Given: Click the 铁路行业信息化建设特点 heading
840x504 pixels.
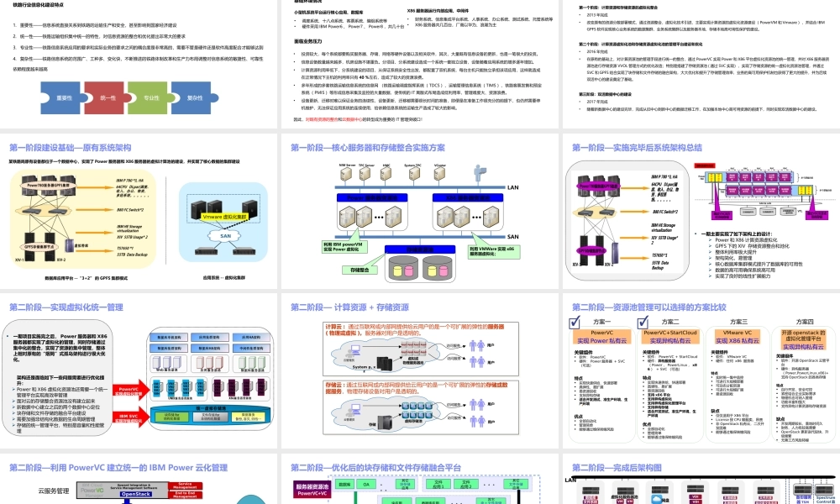Looking at the screenshot, I should click(38, 5).
